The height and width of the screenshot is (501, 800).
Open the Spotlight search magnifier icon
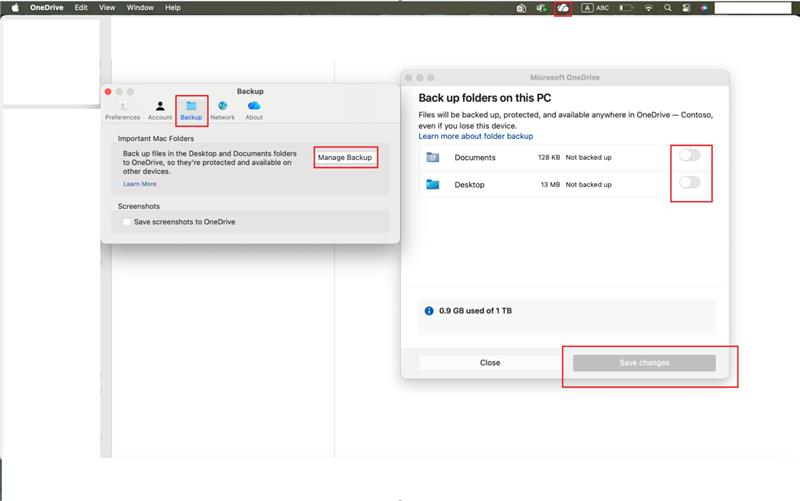(667, 8)
